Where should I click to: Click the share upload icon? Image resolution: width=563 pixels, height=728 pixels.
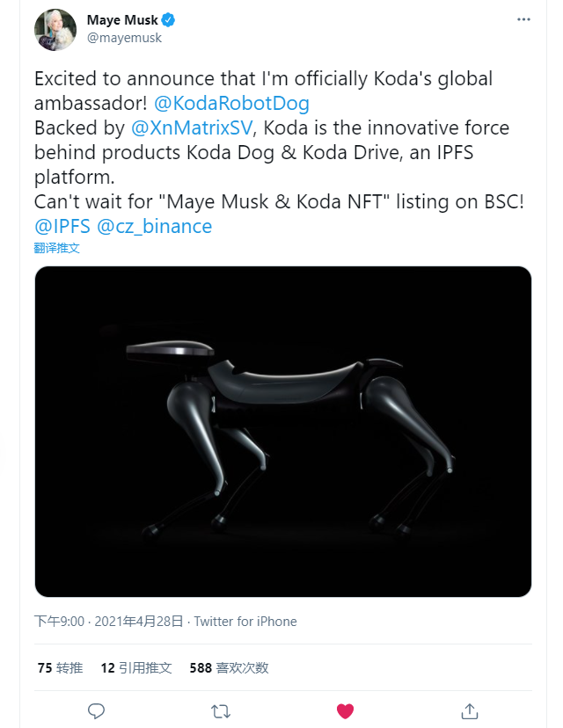469,710
